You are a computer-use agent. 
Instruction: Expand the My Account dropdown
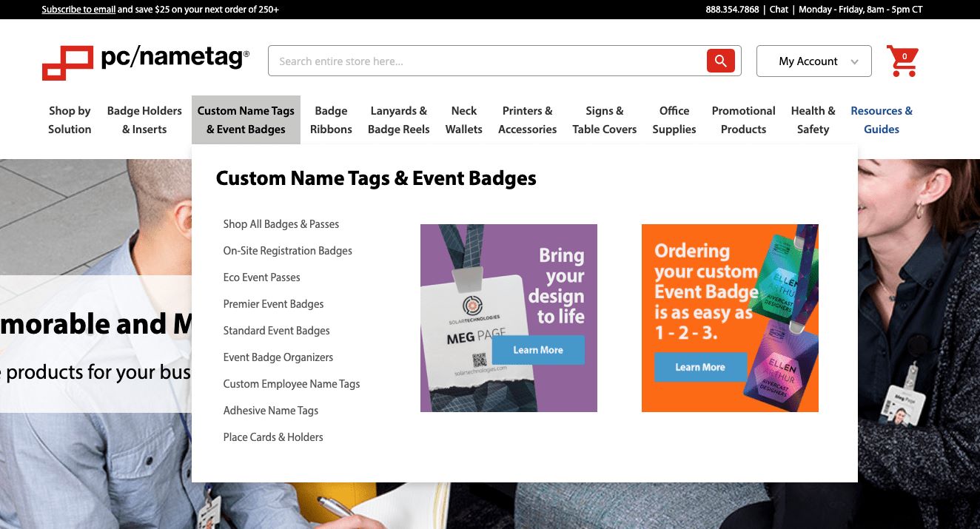tap(813, 61)
